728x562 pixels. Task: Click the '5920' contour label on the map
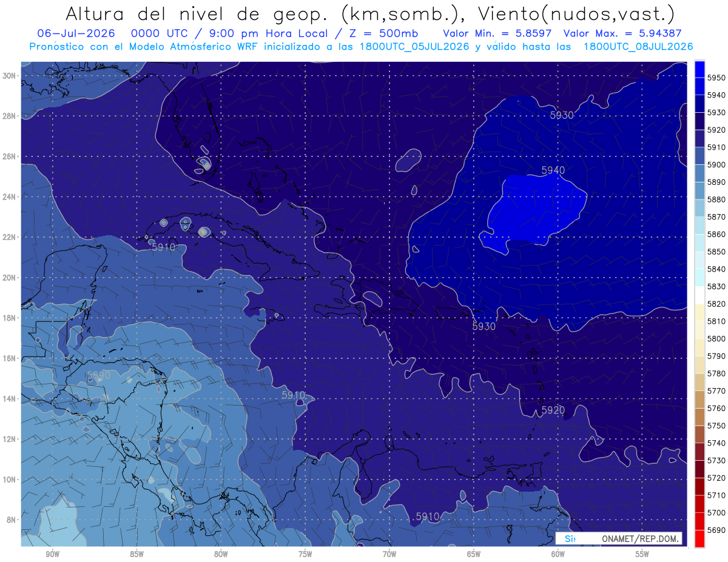pyautogui.click(x=553, y=410)
